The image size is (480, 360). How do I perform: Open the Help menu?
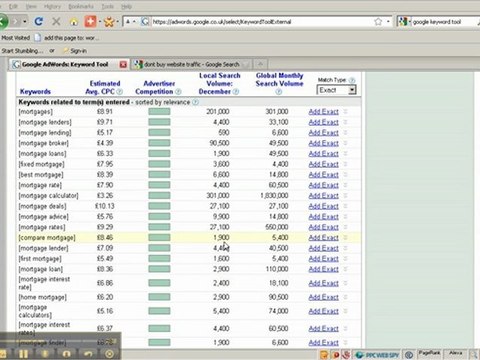coord(126,6)
